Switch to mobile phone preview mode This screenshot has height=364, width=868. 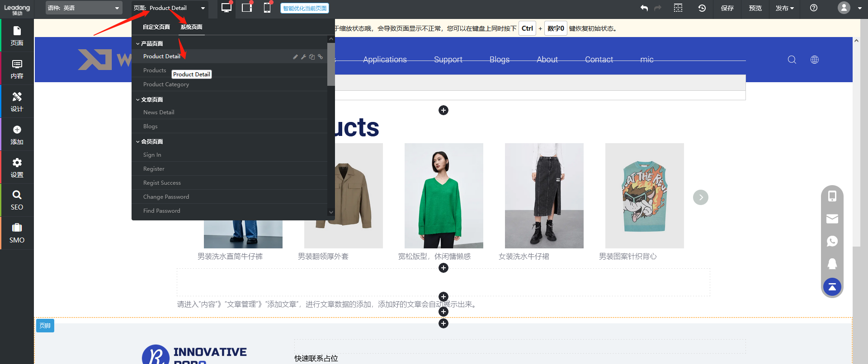click(267, 8)
